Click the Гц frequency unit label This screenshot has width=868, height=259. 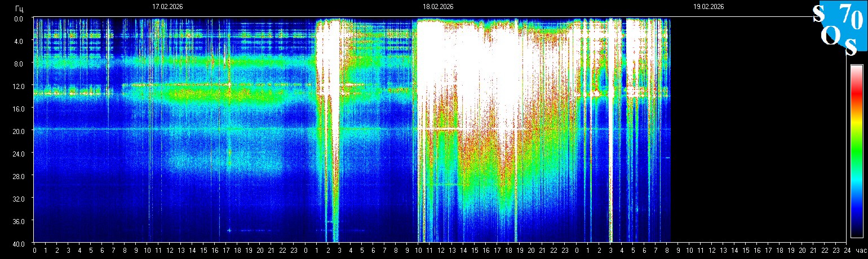click(x=19, y=8)
